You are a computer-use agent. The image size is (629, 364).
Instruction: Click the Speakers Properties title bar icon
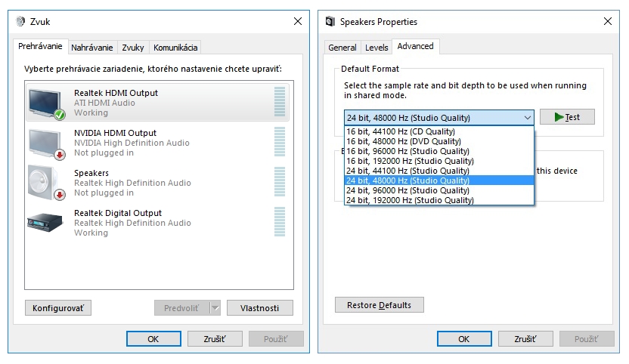click(x=330, y=22)
